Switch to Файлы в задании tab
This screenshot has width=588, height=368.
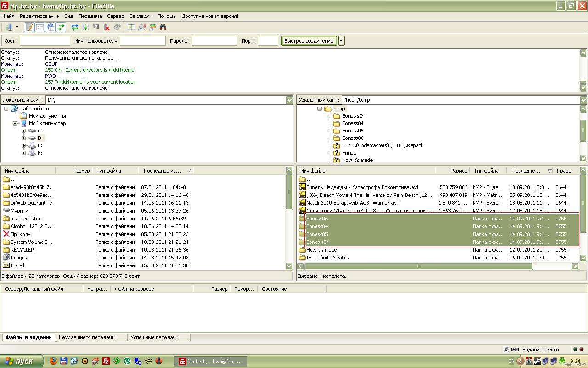(x=28, y=337)
